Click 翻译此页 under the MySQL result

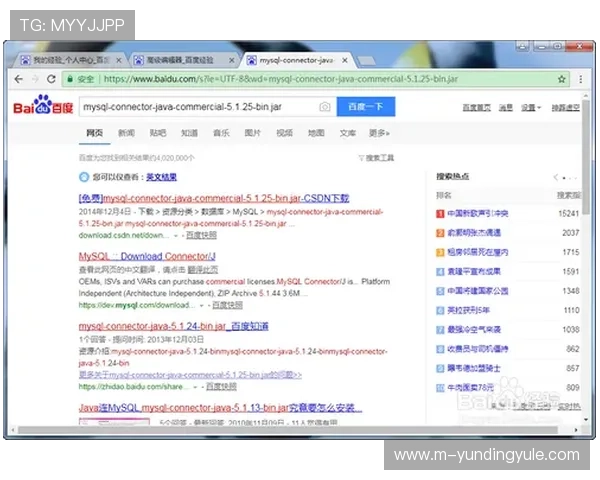click(203, 270)
